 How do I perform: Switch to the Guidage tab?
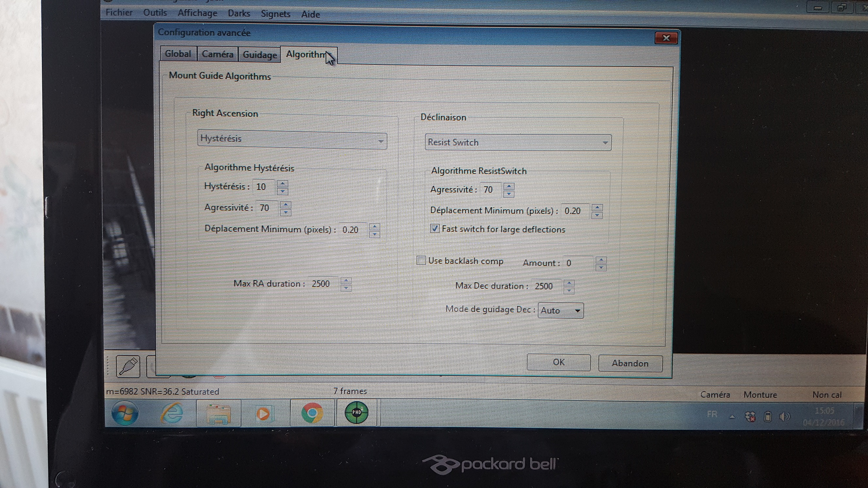tap(259, 55)
